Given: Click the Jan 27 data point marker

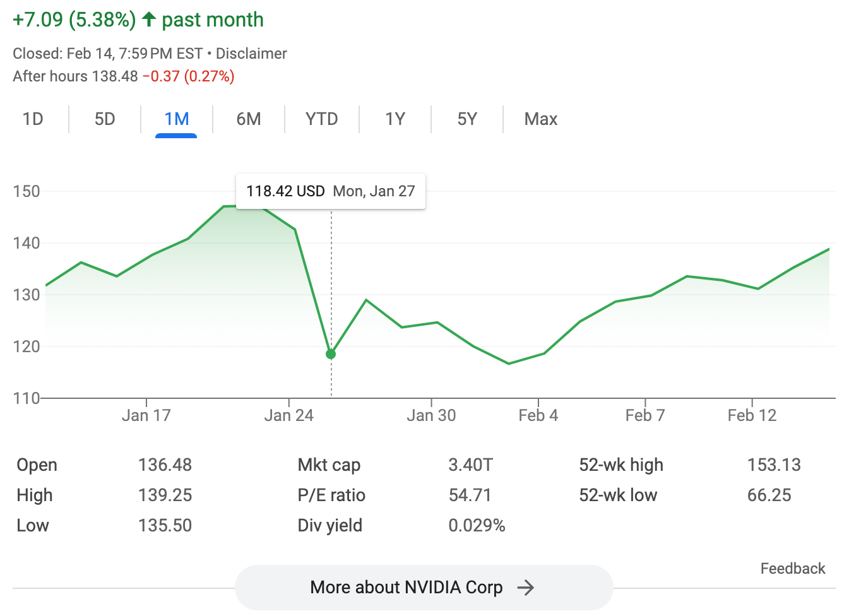Looking at the screenshot, I should point(331,354).
